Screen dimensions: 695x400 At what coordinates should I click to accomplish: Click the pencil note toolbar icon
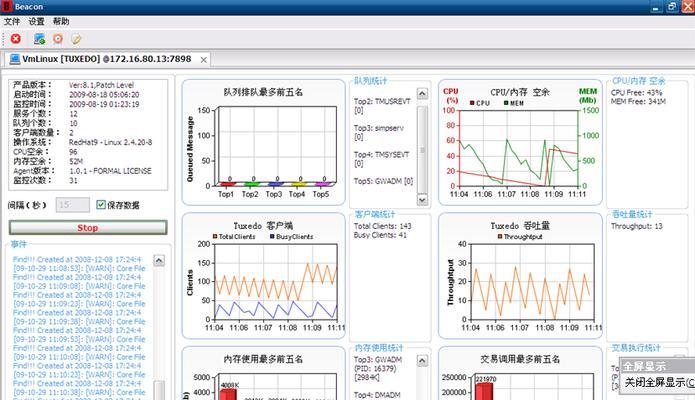tap(76, 39)
